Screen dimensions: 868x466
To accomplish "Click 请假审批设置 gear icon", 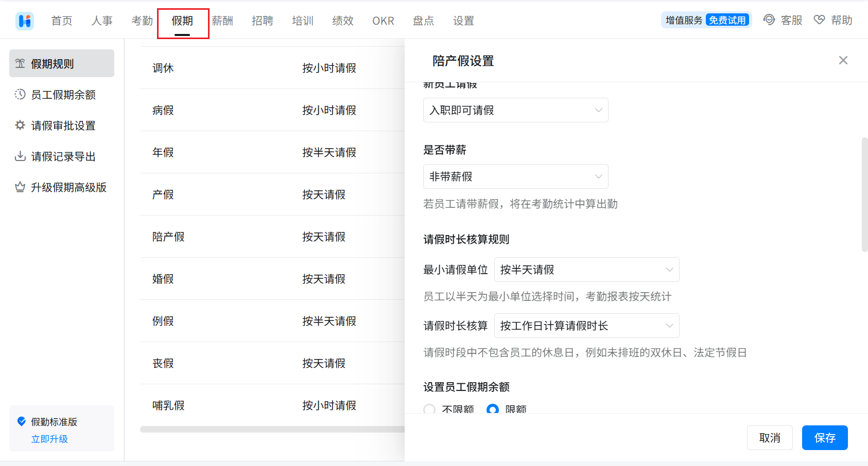I will 20,125.
